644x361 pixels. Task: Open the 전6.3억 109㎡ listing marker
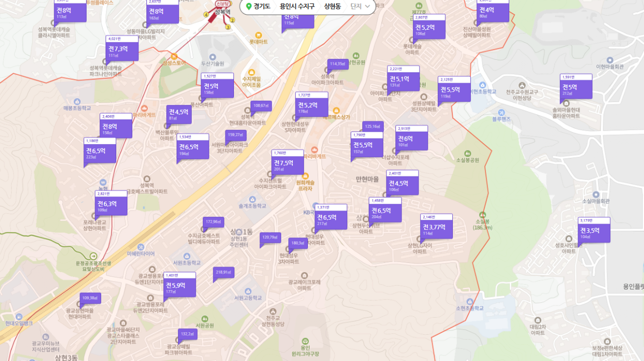pos(111,203)
